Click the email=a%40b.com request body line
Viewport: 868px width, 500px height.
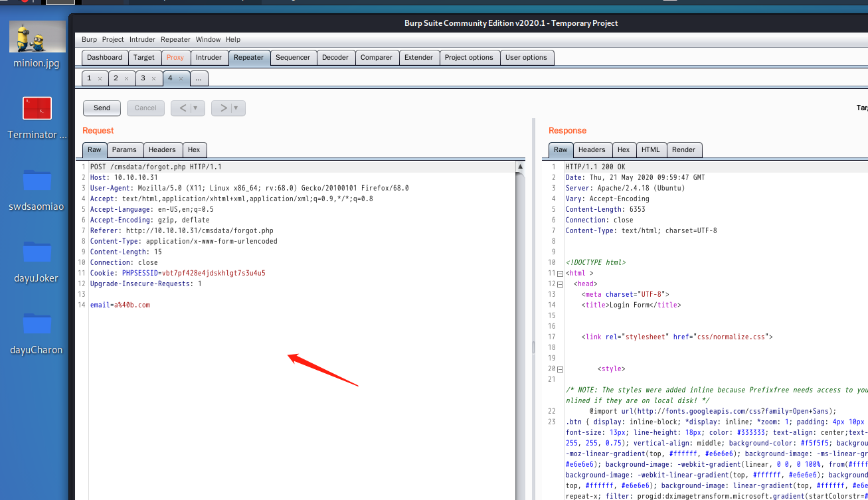(x=120, y=305)
